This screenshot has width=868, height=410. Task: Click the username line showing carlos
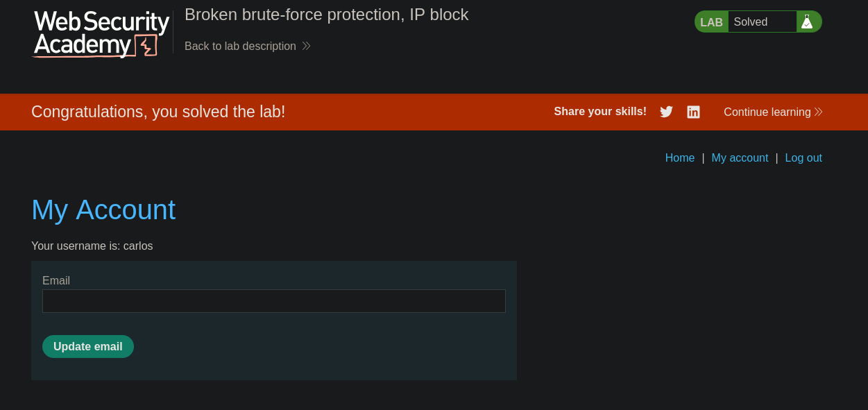pyautogui.click(x=92, y=246)
